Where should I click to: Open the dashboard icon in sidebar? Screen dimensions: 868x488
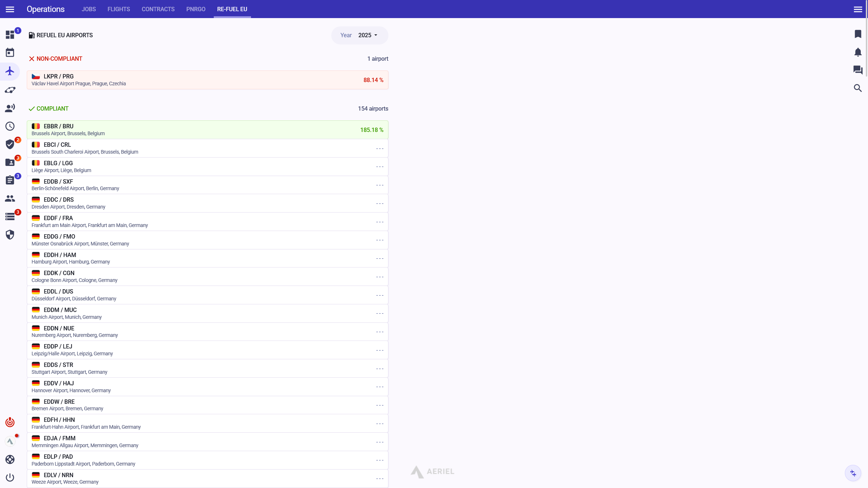pyautogui.click(x=10, y=35)
